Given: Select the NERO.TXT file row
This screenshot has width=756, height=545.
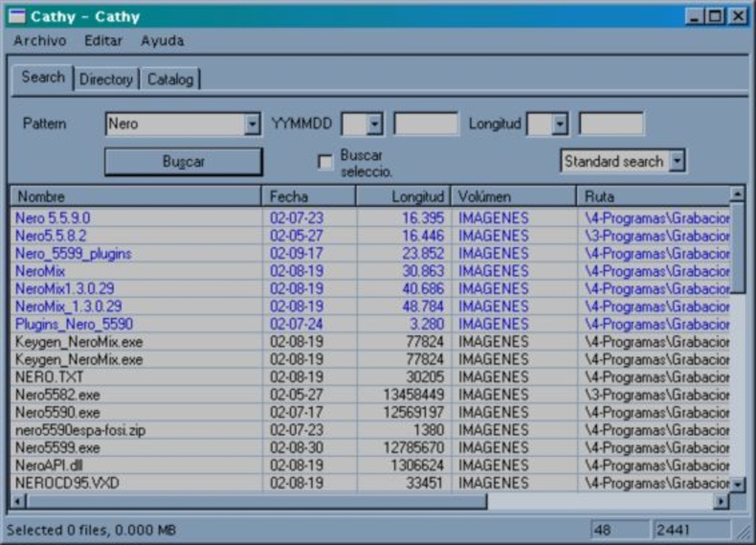Looking at the screenshot, I should [371, 377].
